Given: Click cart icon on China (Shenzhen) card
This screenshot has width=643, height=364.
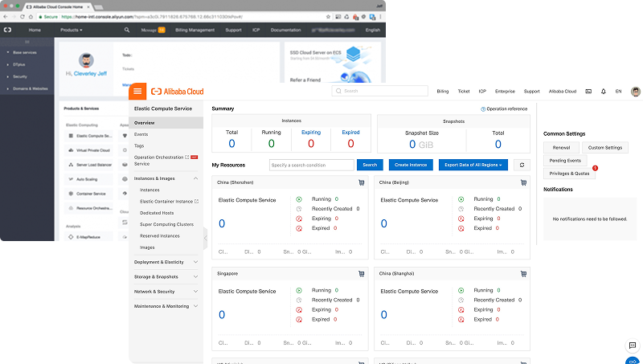Looking at the screenshot, I should [x=361, y=182].
